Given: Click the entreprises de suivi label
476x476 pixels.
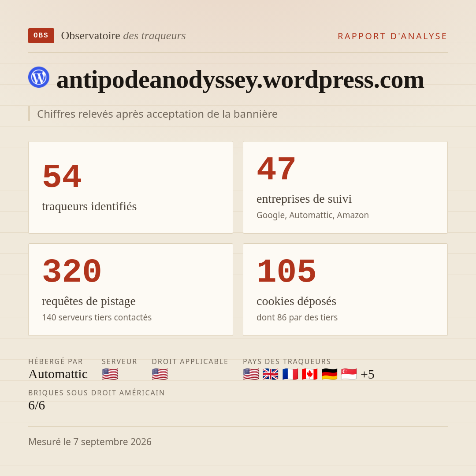Looking at the screenshot, I should click(304, 199).
